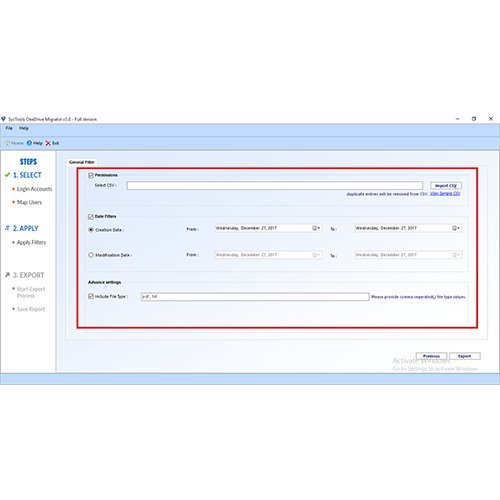Viewport: 500px width, 500px height.
Task: Click the Export button
Action: point(465,356)
